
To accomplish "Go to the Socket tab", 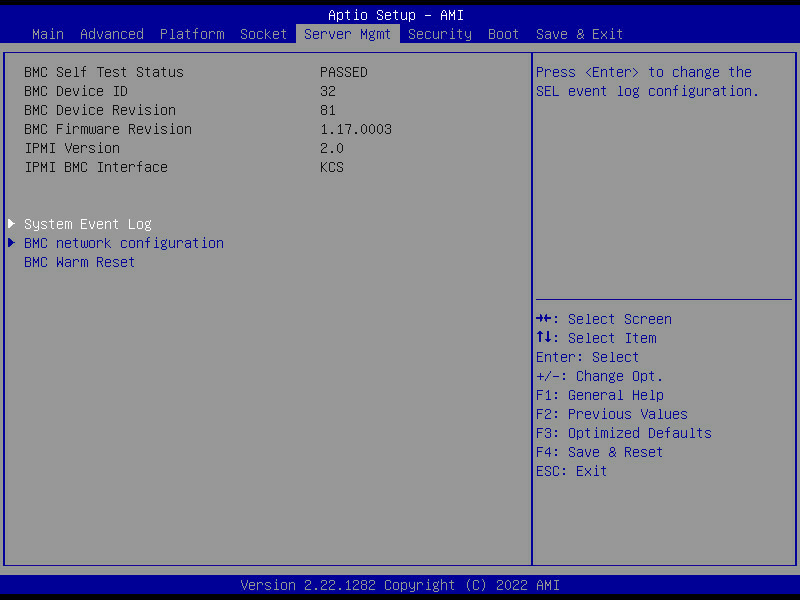I will [x=263, y=34].
